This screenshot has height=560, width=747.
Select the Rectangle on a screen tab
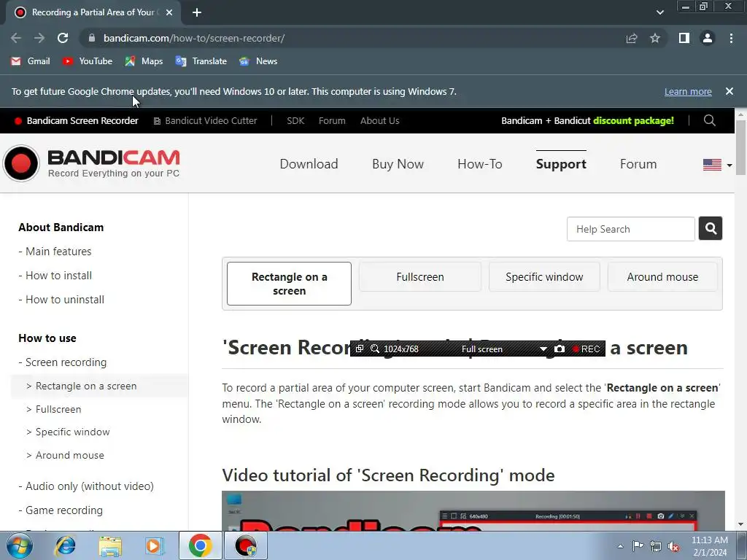289,284
